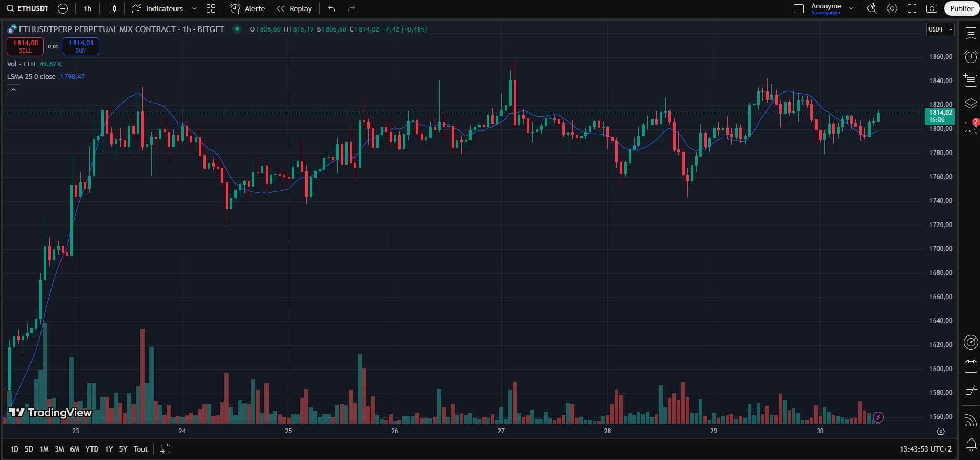Toggle fullscreen mode
The height and width of the screenshot is (460, 980).
(x=912, y=8)
